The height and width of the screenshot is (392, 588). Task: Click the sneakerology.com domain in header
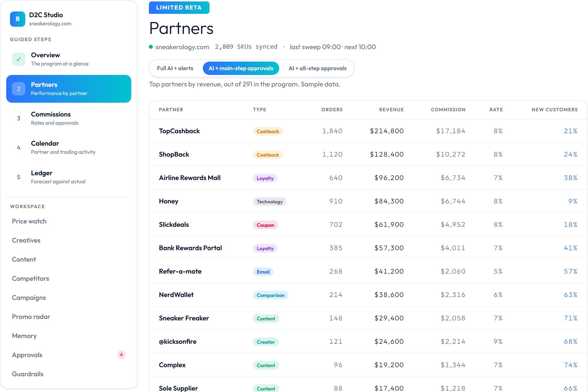[182, 47]
